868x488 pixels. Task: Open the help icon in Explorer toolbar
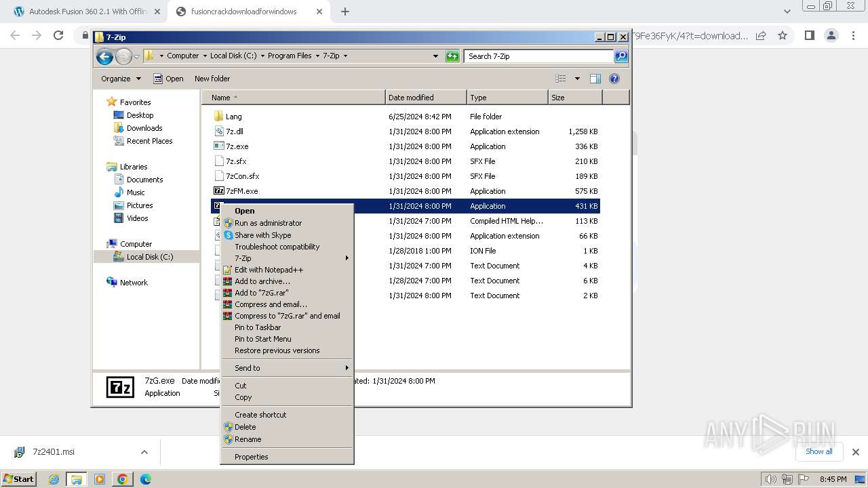[x=614, y=79]
